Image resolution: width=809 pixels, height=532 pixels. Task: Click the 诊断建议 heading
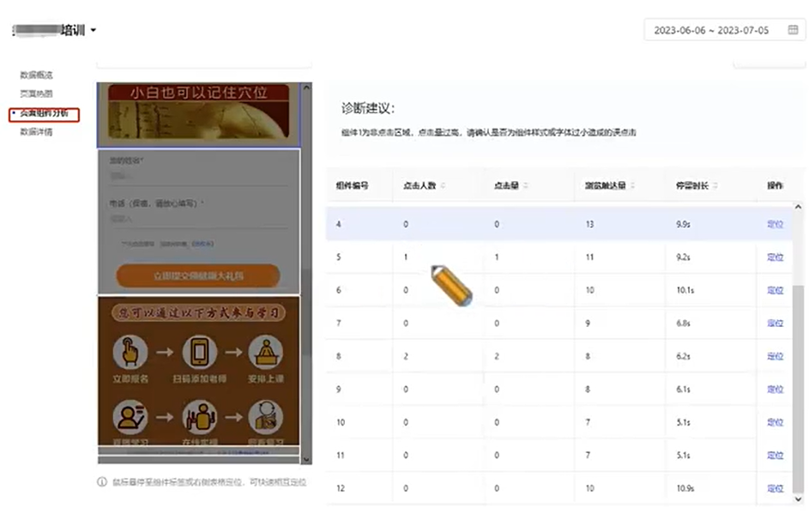pos(368,108)
